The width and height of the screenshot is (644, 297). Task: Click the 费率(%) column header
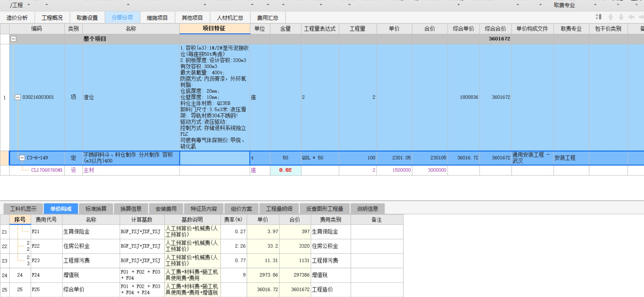233,220
